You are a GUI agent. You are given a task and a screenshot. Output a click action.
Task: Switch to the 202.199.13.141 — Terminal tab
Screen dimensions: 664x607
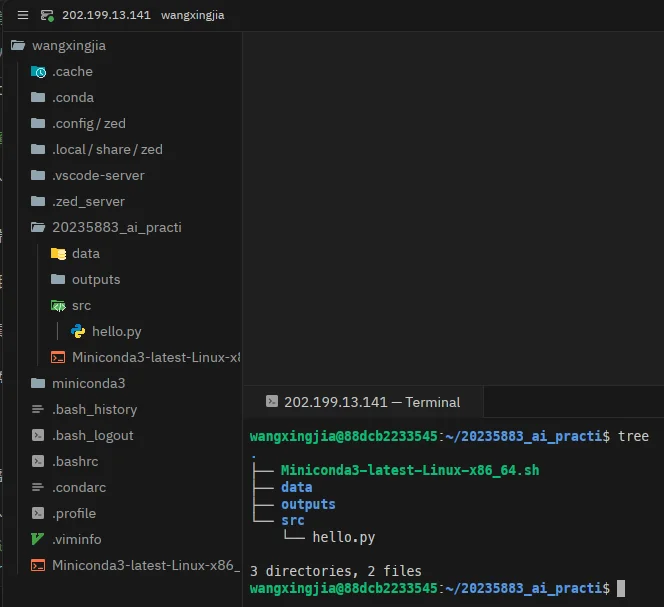point(363,402)
